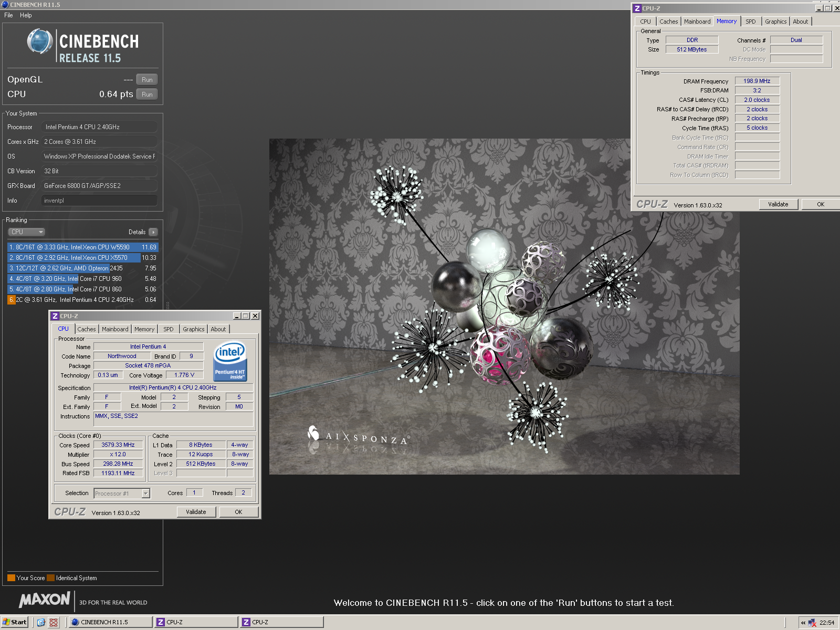
Task: Open the CPU tab in Memory CPU-Z window
Action: [x=646, y=22]
